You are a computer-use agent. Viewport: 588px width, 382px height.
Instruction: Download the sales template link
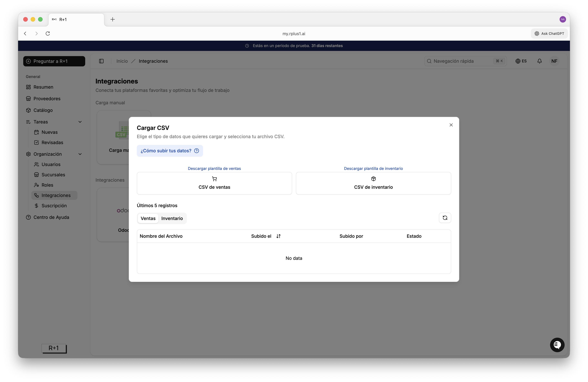pos(214,169)
